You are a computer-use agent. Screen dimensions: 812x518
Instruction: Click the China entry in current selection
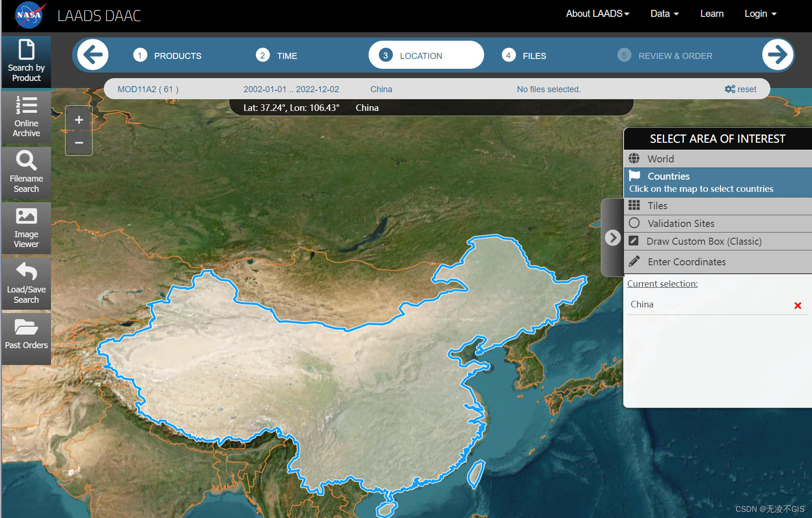coord(642,304)
